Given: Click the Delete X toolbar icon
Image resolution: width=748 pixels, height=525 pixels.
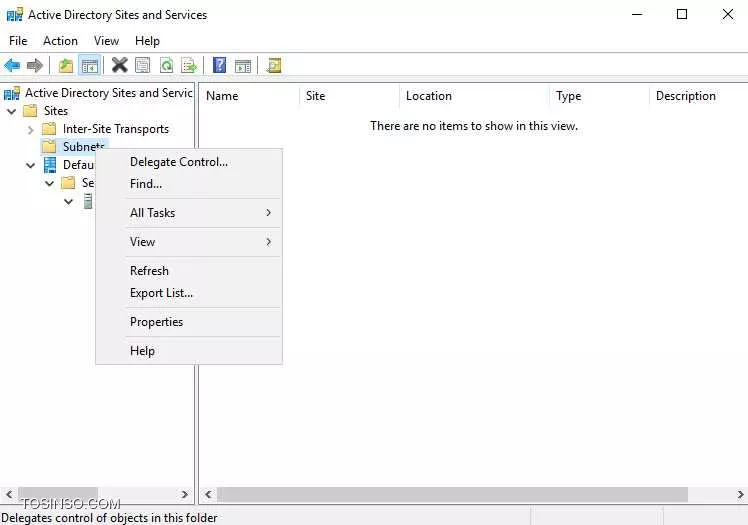Looking at the screenshot, I should point(119,65).
